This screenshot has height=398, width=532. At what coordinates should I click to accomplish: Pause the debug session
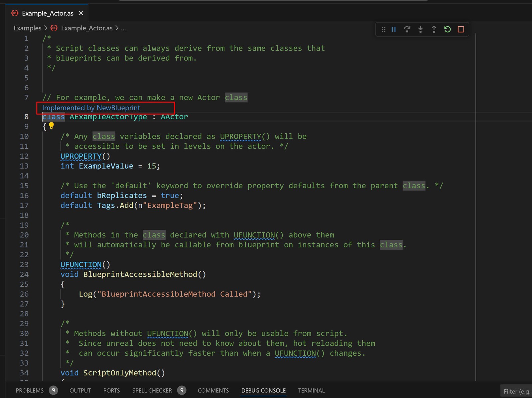click(394, 29)
